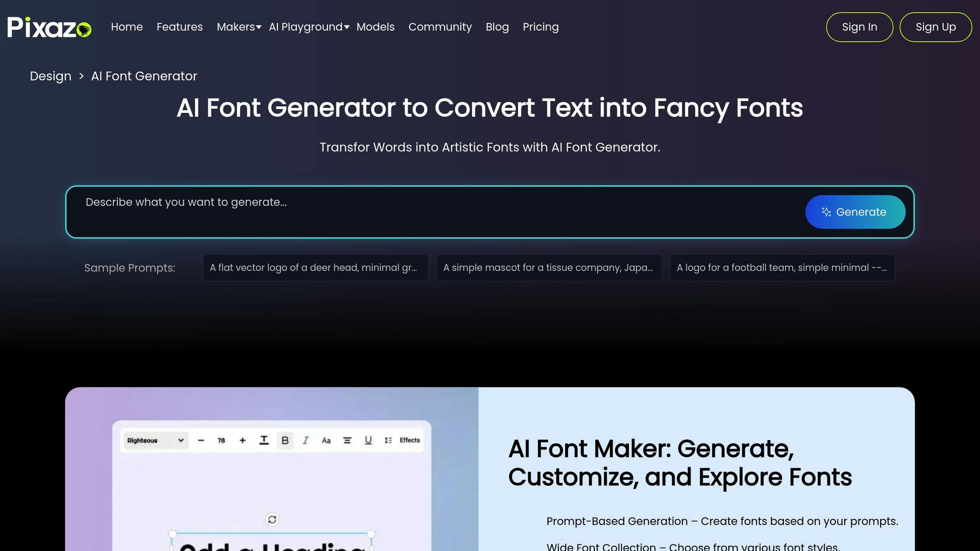Click the sparkle Generate button

click(855, 212)
